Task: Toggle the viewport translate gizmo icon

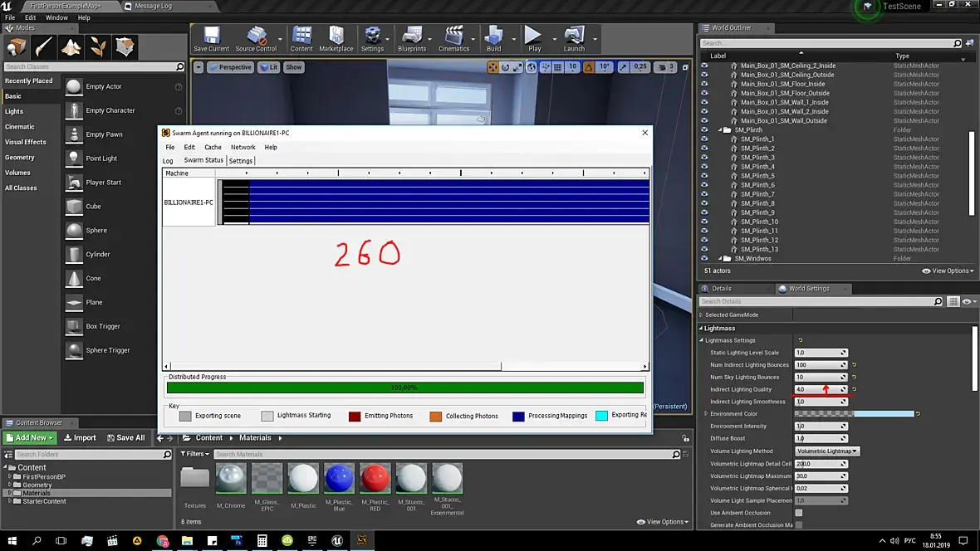Action: [x=493, y=67]
